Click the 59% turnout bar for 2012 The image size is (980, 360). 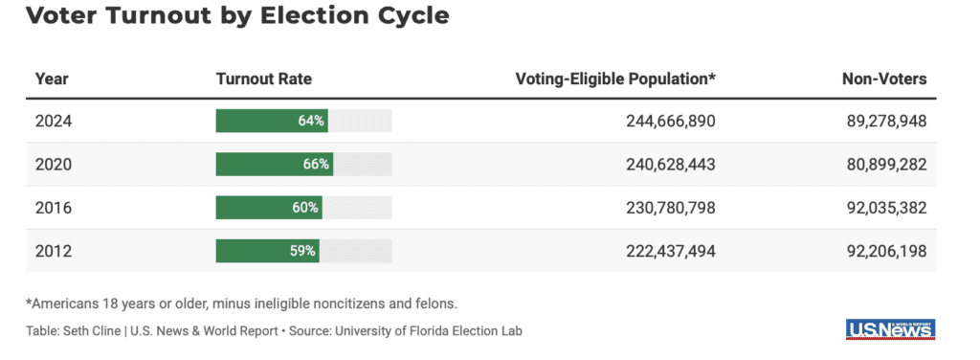[268, 251]
